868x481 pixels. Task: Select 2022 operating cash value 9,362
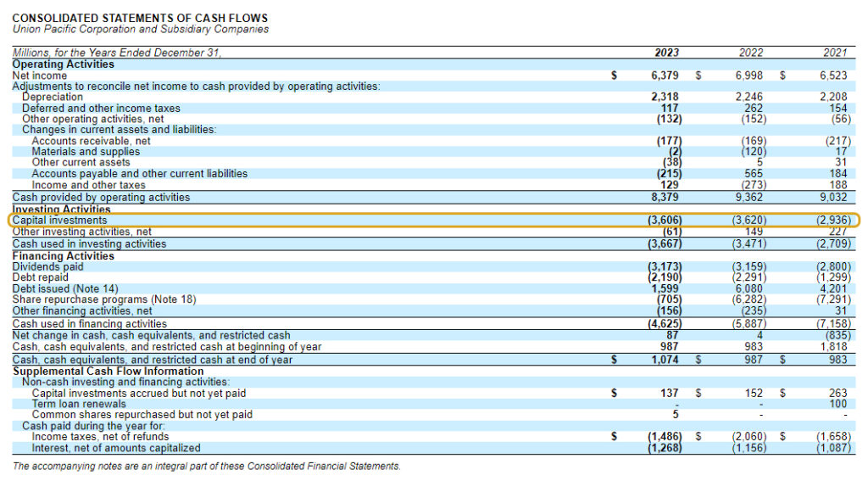coord(749,198)
